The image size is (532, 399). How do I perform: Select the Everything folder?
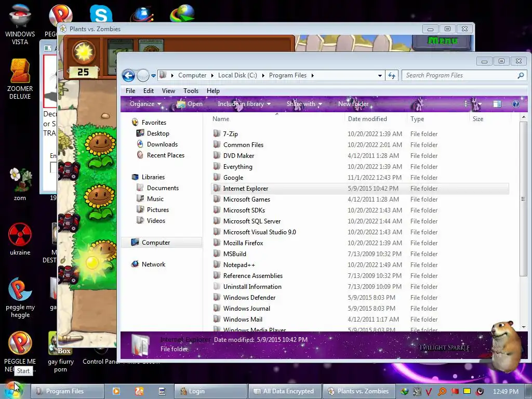tap(237, 167)
